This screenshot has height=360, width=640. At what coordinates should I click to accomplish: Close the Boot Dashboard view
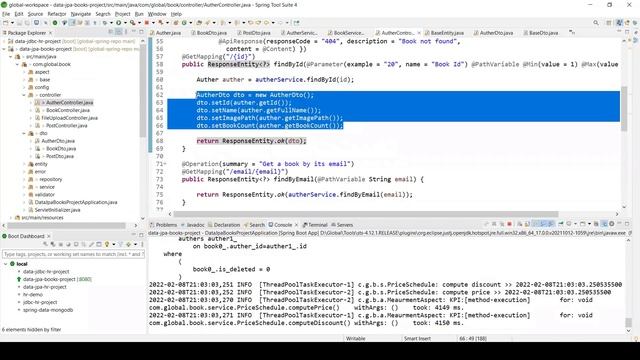(x=49, y=236)
